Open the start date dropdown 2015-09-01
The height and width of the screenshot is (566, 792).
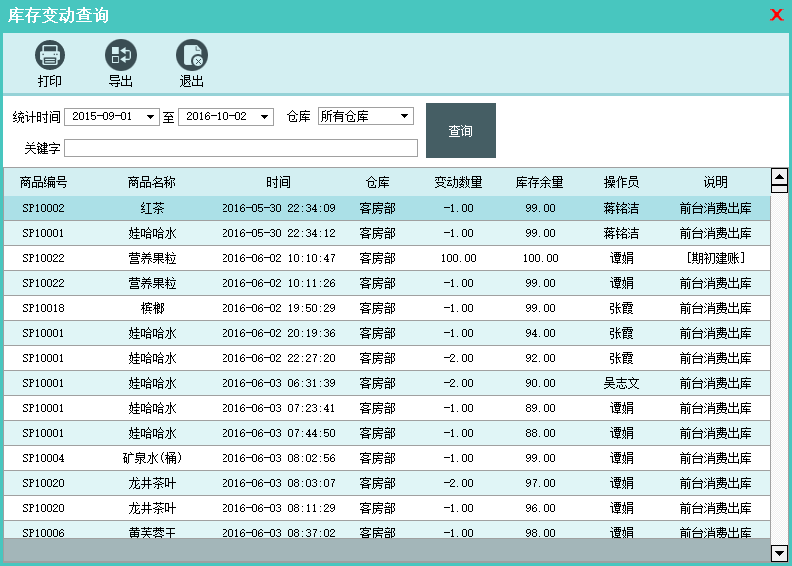point(151,117)
